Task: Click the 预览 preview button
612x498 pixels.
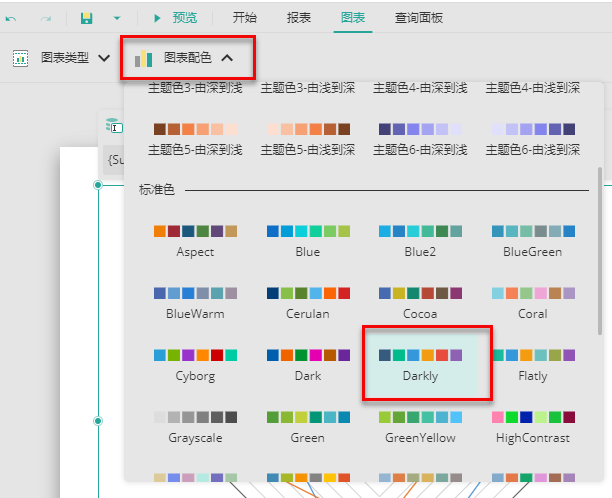Action: click(x=176, y=18)
